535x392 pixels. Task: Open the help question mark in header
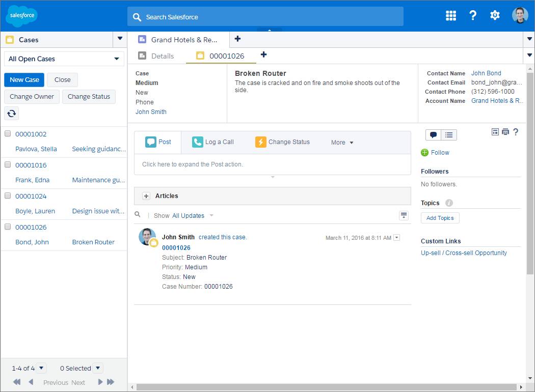(472, 15)
